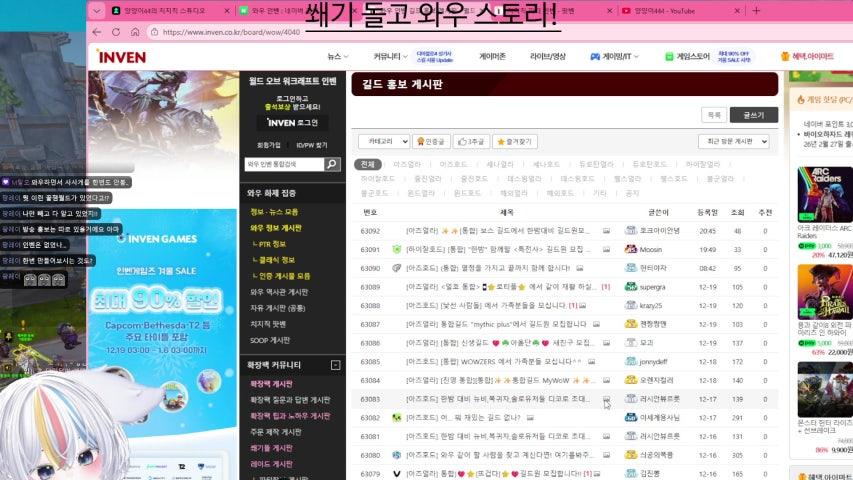Open the 커뮤니티 menu
This screenshot has width=853, height=480.
tap(390, 56)
